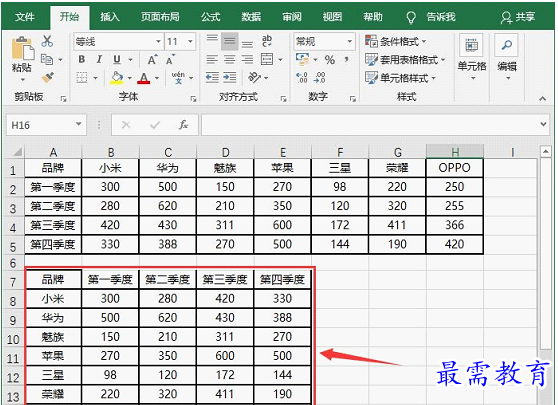Screen dimensions: 558x405
Task: Click the Borders icon
Action: tap(82, 77)
